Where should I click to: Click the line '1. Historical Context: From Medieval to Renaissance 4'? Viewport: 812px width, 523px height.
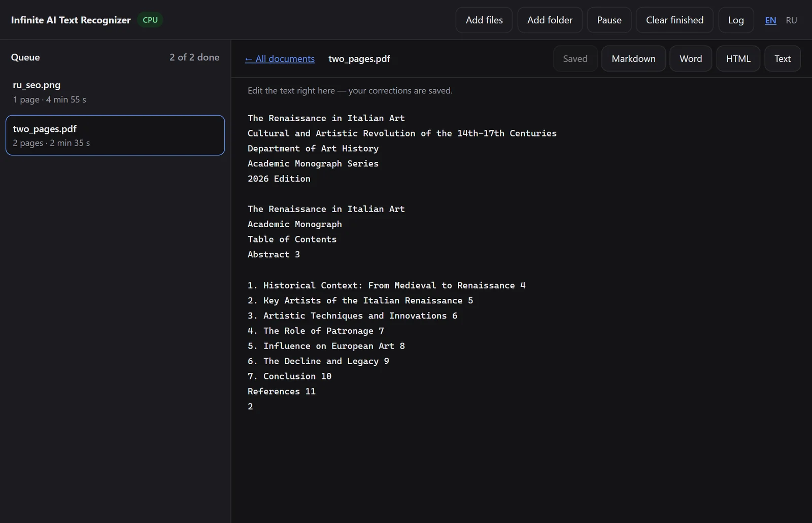[x=386, y=286]
